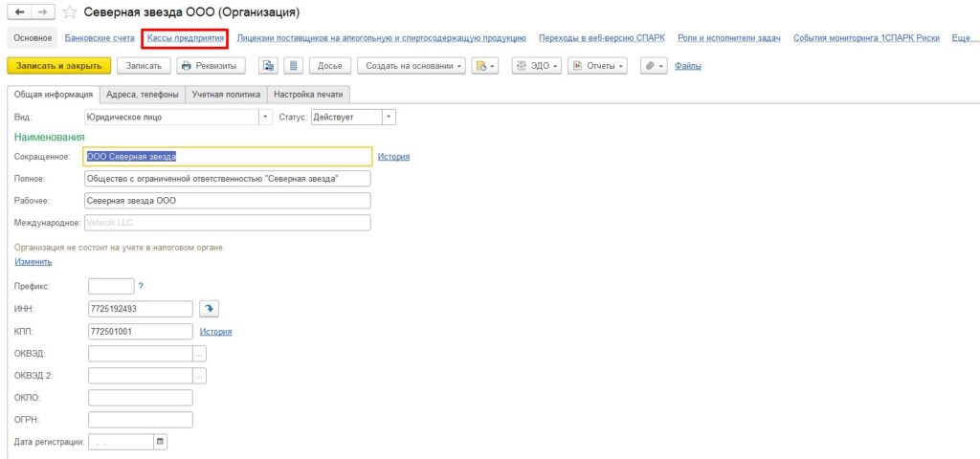This screenshot has width=980, height=459.
Task: Click the question mark help next to Префикс
Action: coord(141,285)
